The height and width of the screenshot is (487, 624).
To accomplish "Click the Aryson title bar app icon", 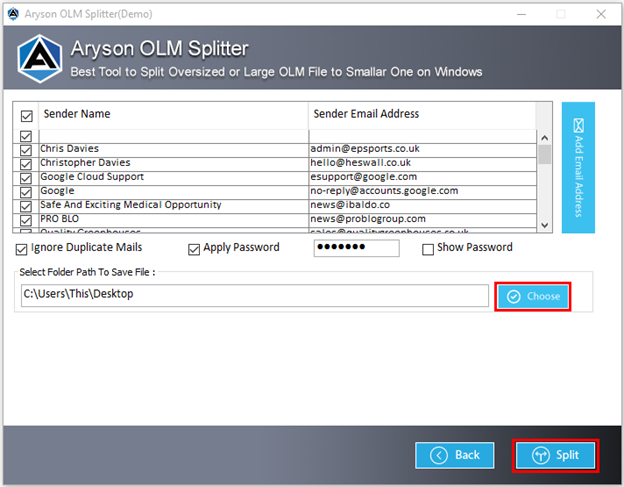I will click(x=13, y=14).
